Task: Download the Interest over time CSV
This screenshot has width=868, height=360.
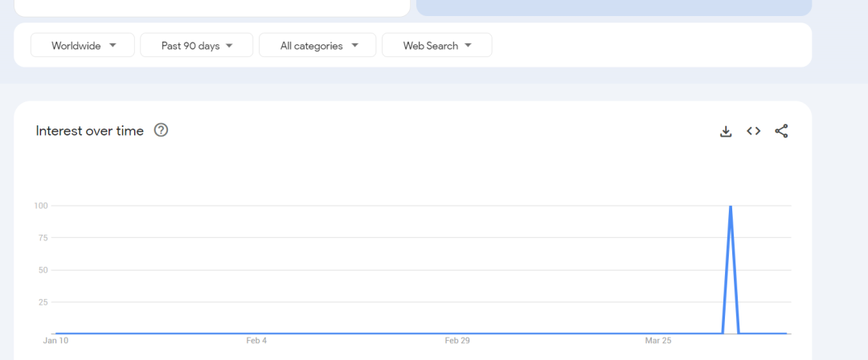Action: pyautogui.click(x=726, y=131)
